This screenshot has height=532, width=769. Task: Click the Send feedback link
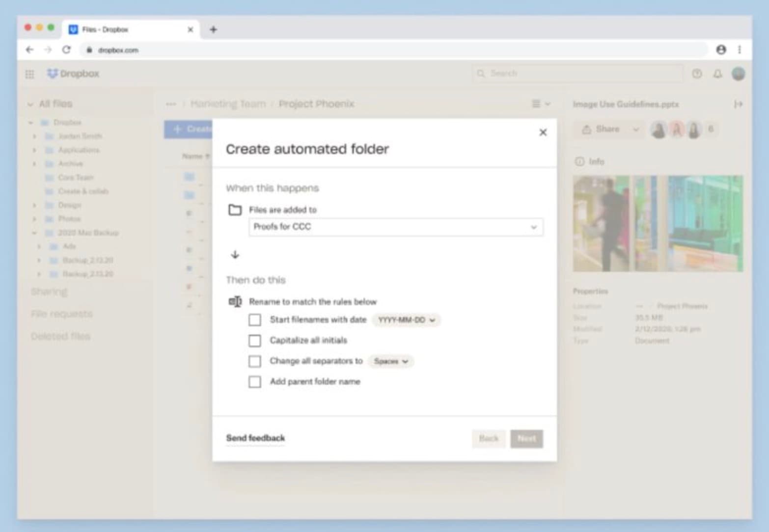click(x=256, y=437)
